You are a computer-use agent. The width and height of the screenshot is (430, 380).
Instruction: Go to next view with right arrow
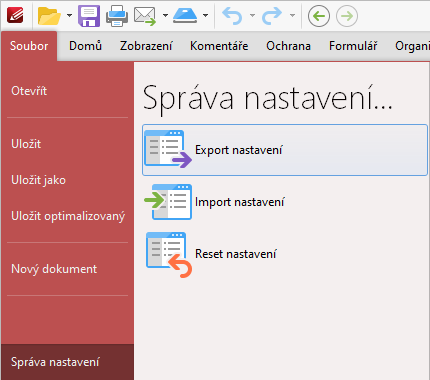[x=347, y=16]
